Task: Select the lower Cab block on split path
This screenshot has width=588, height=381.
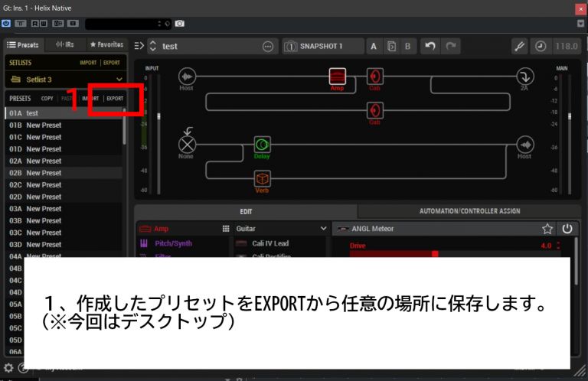Action: 374,110
